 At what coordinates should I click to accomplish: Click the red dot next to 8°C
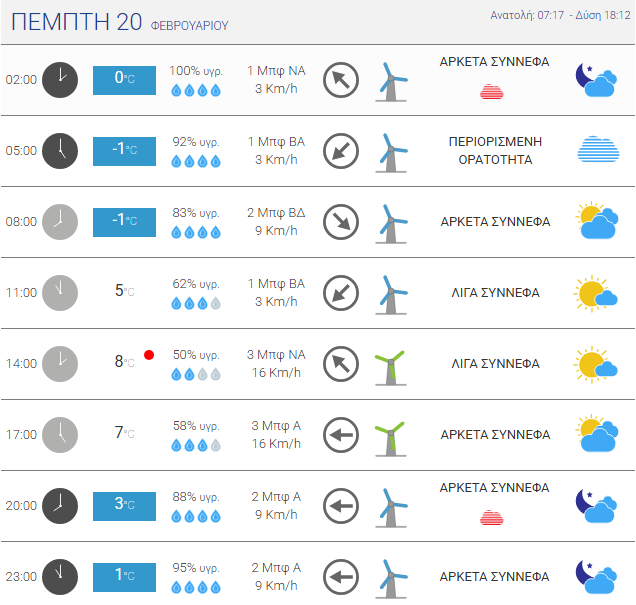coord(149,355)
